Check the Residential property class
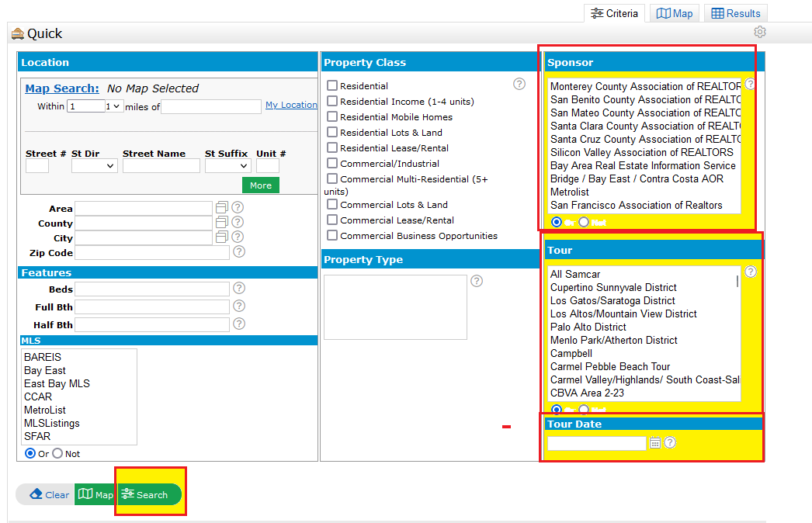812x523 pixels. point(332,85)
